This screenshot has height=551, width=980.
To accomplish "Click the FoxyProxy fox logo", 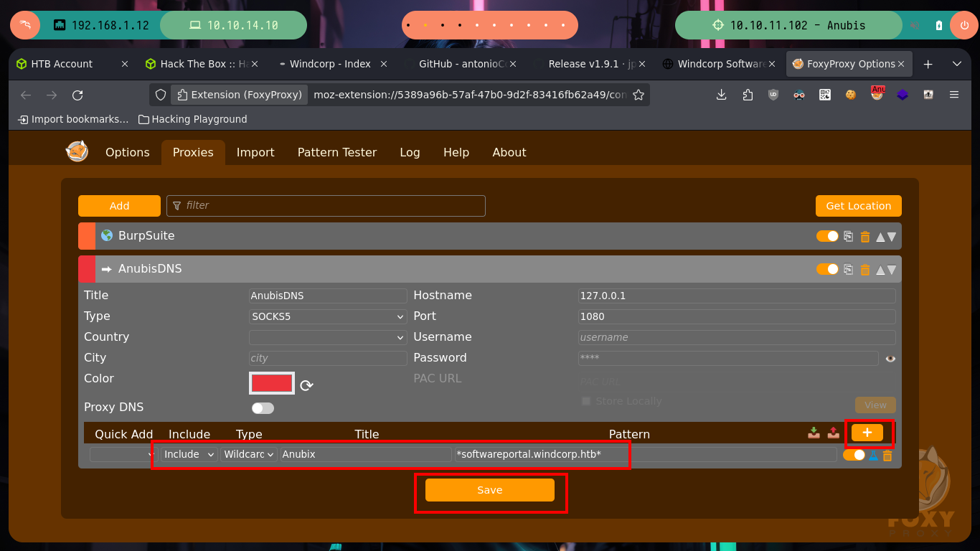I will 77,151.
